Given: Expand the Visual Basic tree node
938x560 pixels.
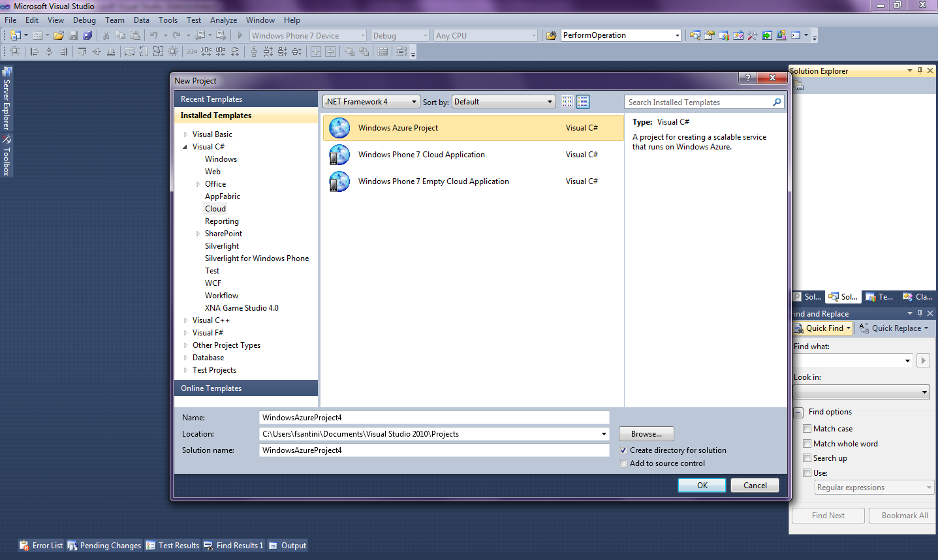Looking at the screenshot, I should pos(185,134).
